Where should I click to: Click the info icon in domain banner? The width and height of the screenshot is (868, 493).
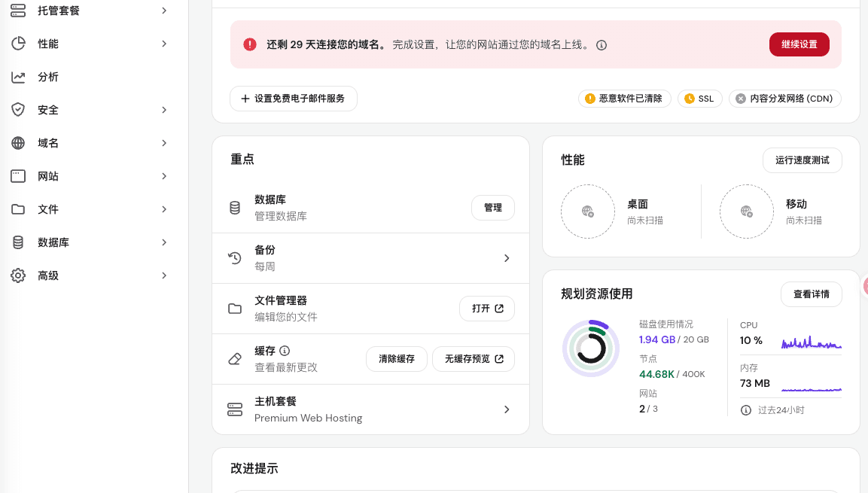(x=602, y=45)
